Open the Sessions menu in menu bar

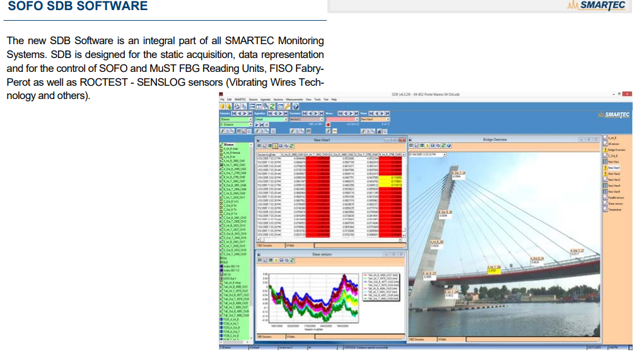click(278, 100)
